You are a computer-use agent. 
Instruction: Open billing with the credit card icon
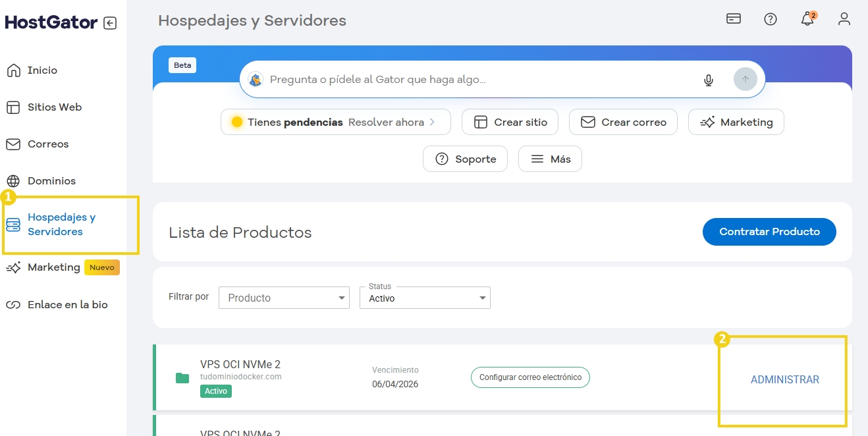tap(733, 19)
